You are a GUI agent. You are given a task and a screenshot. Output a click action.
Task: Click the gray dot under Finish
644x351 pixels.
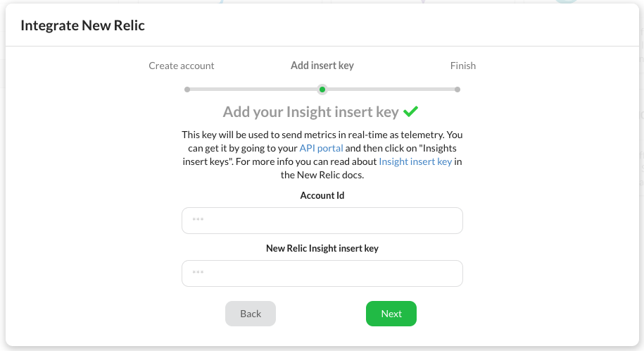click(457, 90)
